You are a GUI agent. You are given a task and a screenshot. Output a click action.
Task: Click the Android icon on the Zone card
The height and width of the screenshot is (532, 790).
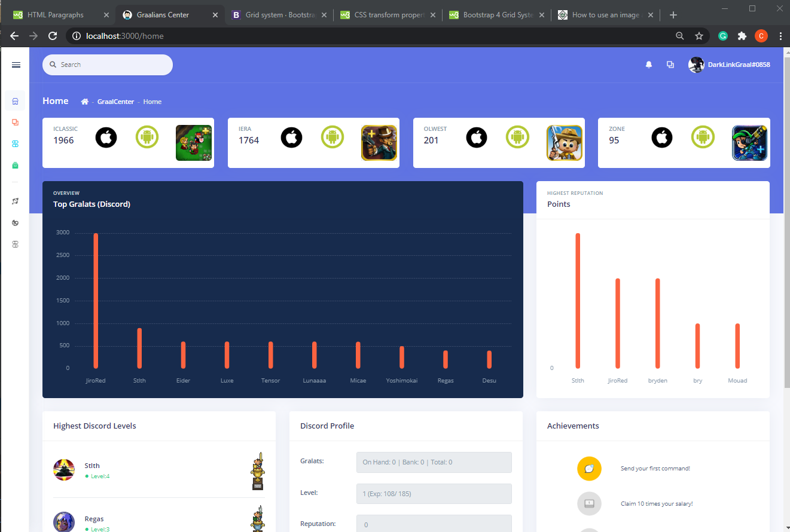point(703,137)
